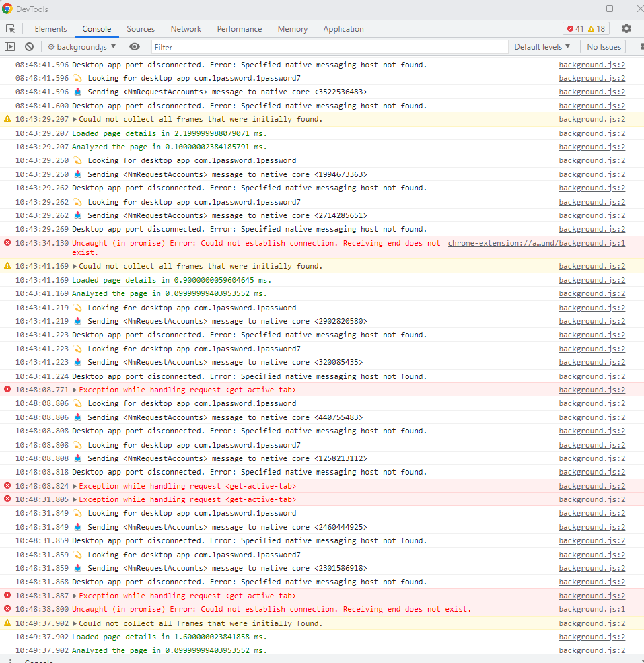Click the red error count badge 41

point(575,29)
